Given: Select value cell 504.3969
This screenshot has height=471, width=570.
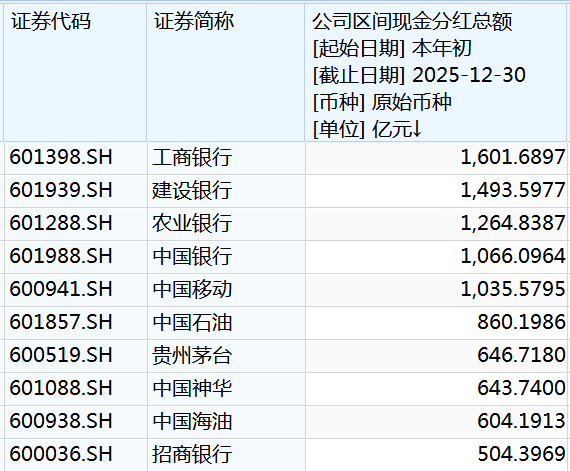Looking at the screenshot, I should (436, 455).
